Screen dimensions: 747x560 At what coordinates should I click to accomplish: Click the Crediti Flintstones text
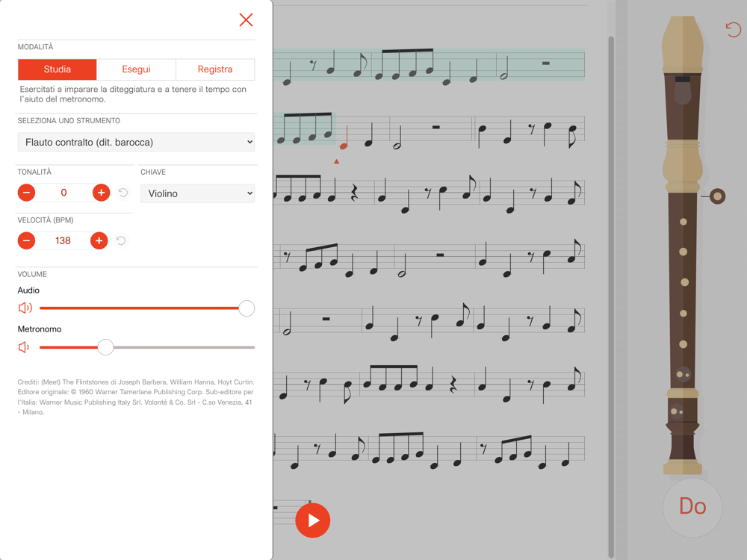click(136, 397)
